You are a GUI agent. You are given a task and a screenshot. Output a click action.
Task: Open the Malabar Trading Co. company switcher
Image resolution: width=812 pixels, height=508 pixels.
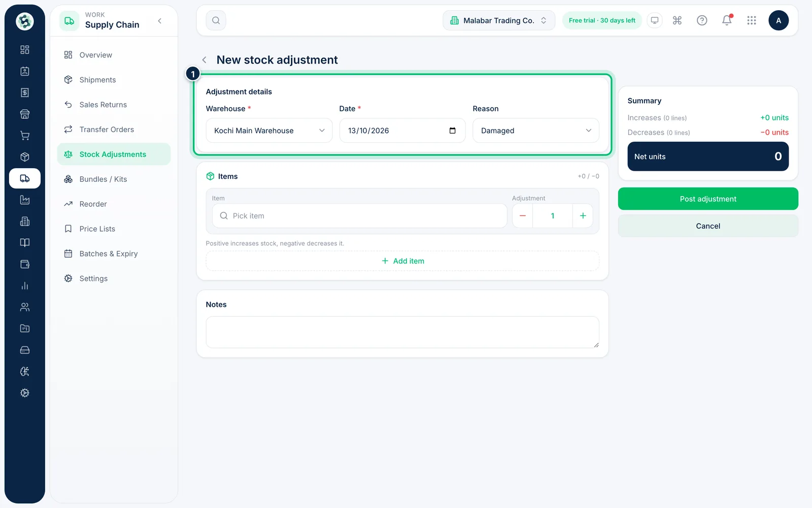point(499,20)
